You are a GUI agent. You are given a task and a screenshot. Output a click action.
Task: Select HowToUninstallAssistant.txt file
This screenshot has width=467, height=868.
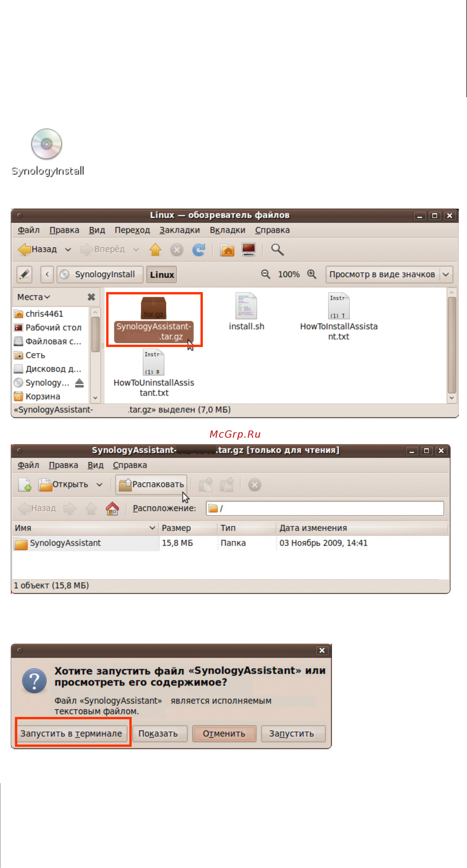[154, 373]
